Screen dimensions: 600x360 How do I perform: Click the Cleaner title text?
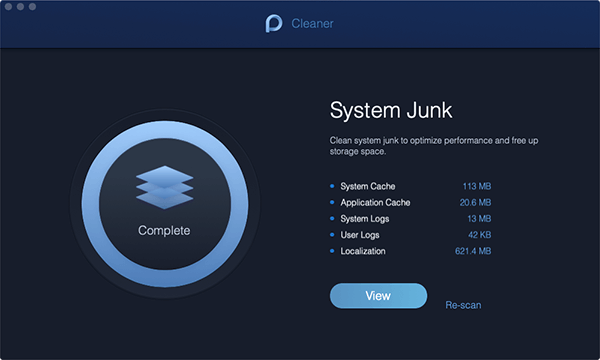(312, 24)
